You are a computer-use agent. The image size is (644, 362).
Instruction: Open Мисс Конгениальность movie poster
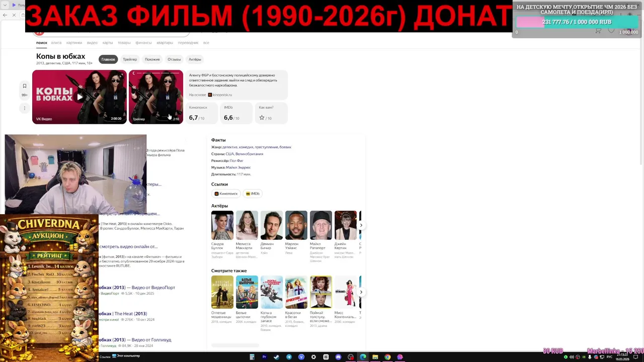pyautogui.click(x=345, y=292)
